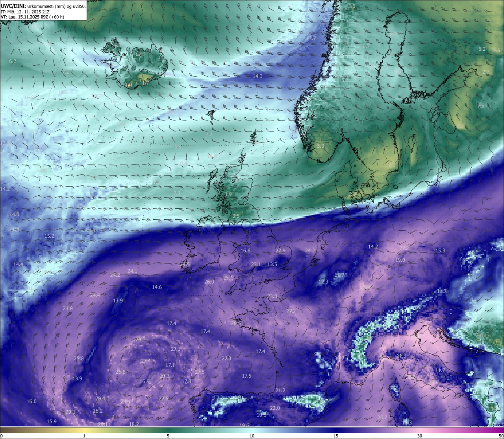The image size is (504, 439).
Task: Select the 13.7 value off northern Norway
Action: click(311, 38)
